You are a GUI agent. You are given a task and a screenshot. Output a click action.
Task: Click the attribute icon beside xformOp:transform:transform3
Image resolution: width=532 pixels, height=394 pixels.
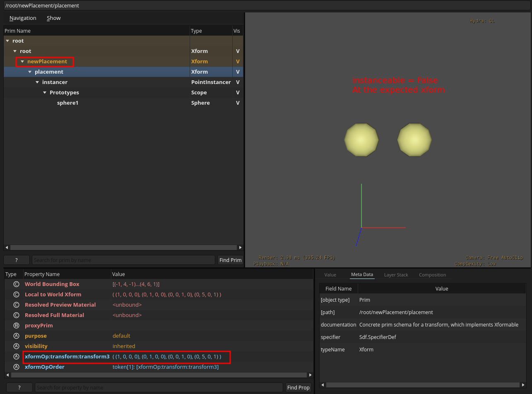tap(17, 357)
